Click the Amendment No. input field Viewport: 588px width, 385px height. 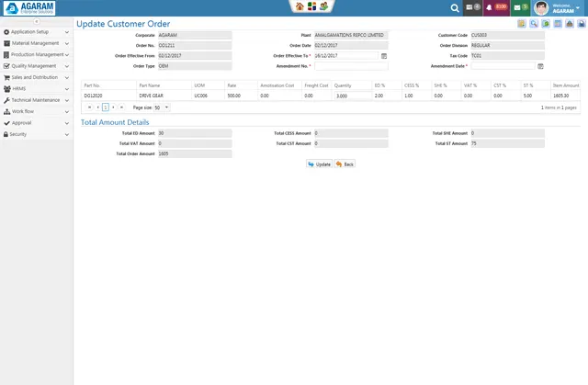[x=351, y=66]
